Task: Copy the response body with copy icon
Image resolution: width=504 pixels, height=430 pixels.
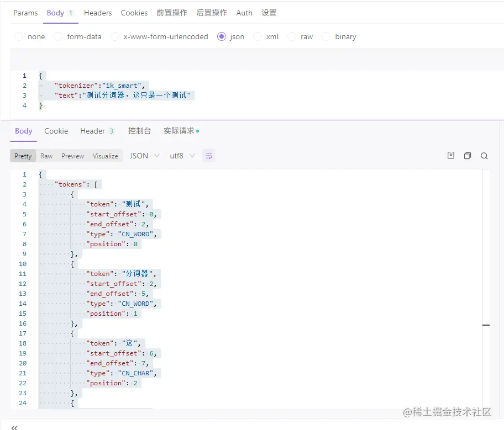Action: coord(468,156)
